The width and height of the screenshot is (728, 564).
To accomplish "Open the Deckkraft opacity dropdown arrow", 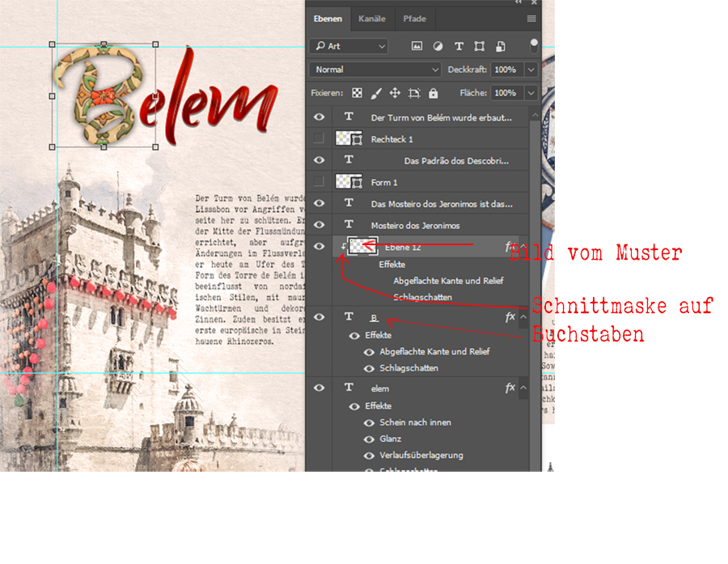I will coord(531,70).
